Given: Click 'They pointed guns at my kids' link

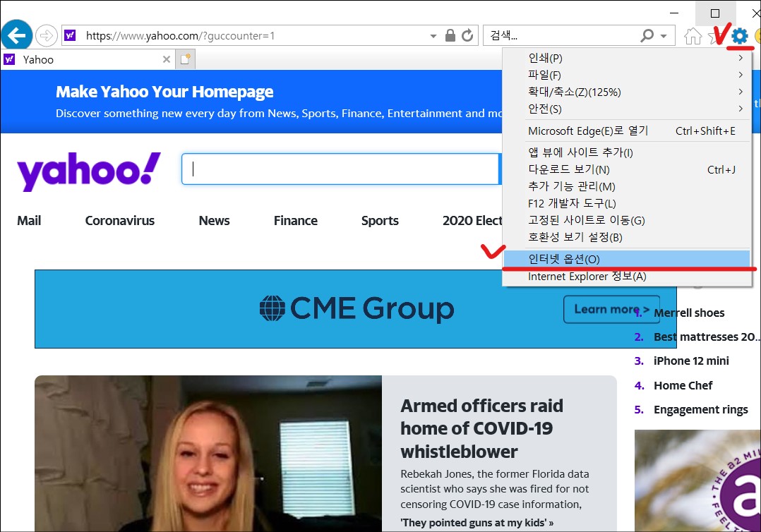Looking at the screenshot, I should tap(477, 523).
